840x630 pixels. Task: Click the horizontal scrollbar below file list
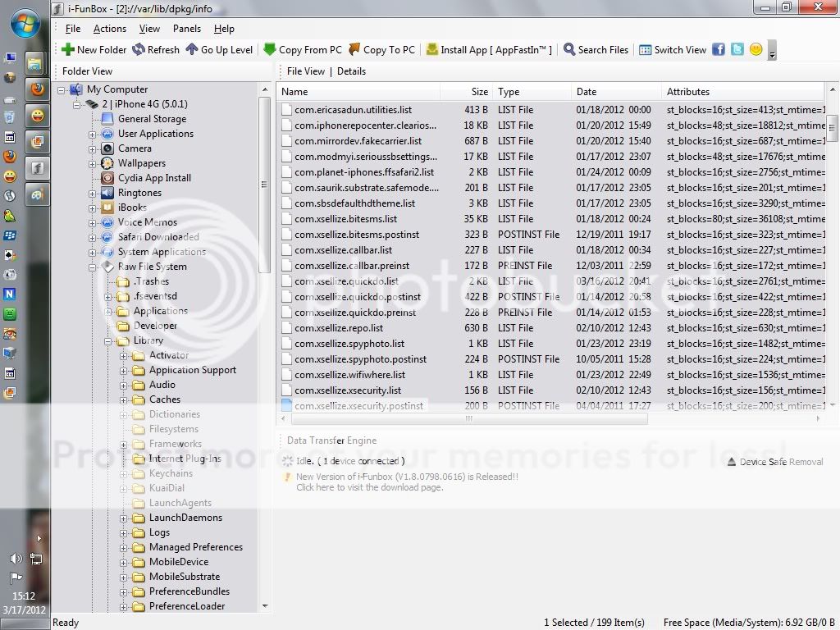pyautogui.click(x=468, y=418)
